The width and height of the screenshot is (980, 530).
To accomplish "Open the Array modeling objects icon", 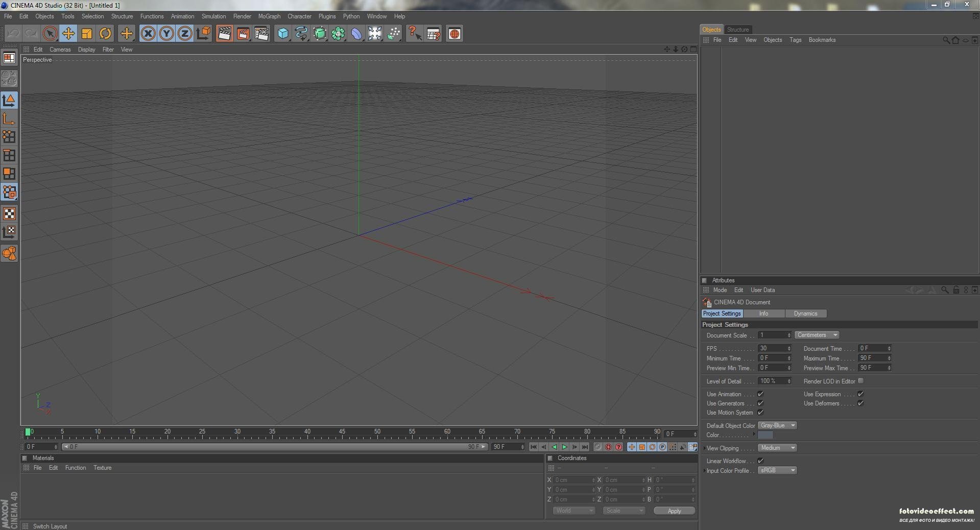I will click(x=338, y=34).
